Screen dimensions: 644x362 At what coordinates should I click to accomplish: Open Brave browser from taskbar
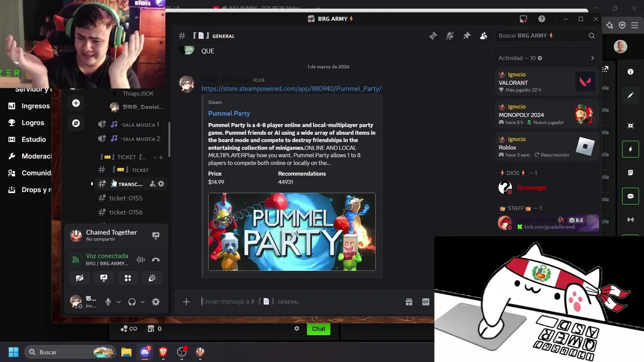click(163, 352)
